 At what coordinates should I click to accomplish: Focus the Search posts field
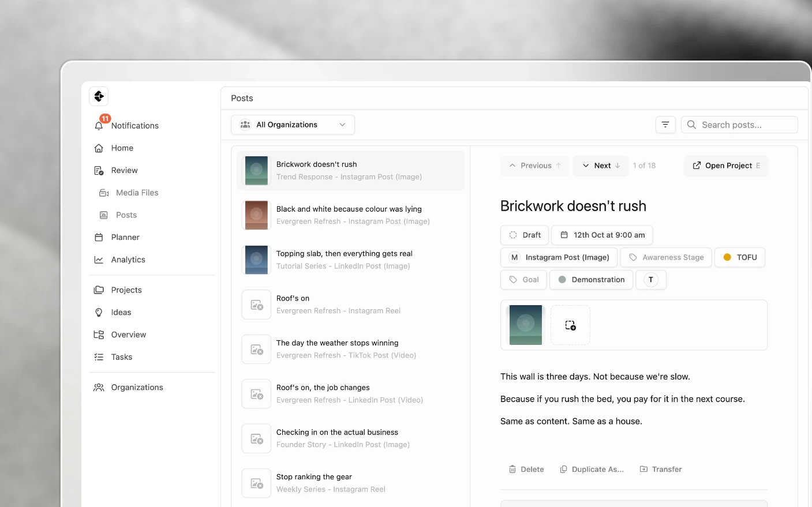tap(740, 125)
